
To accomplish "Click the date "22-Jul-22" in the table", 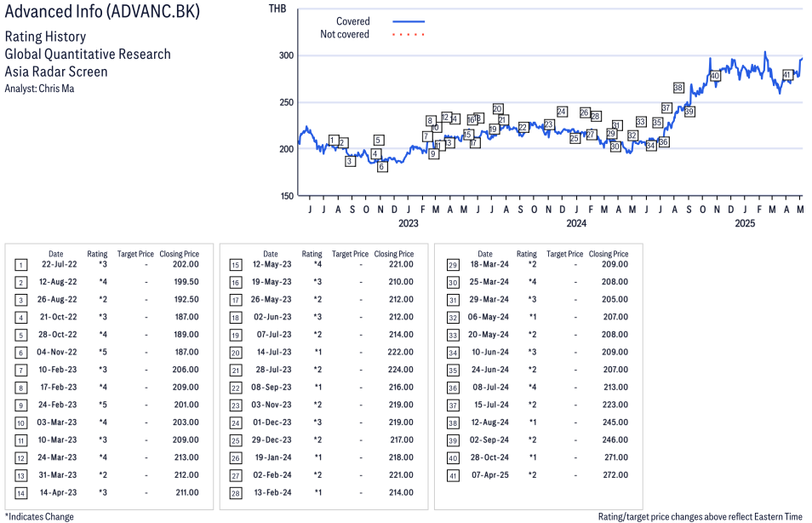I will (59, 264).
